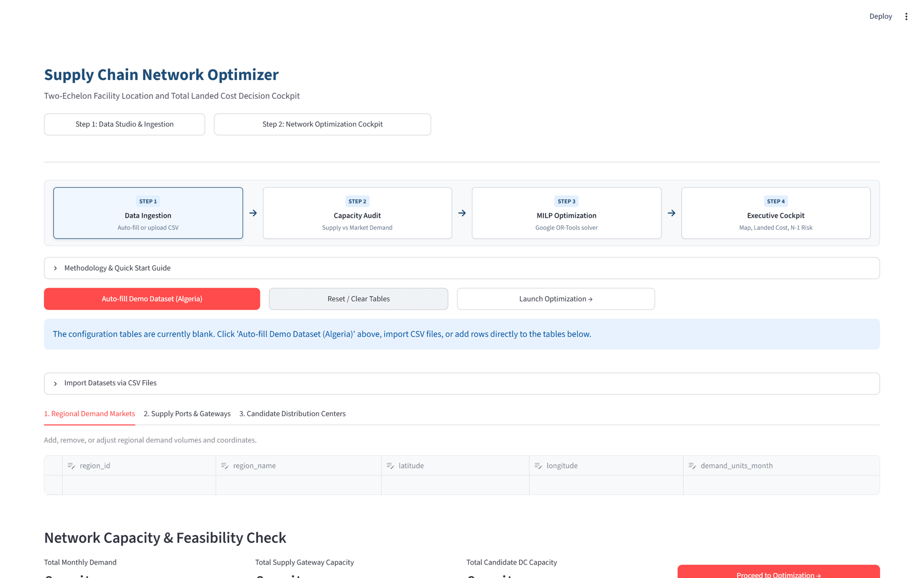The image size is (924, 578).
Task: Click the Supply Chain Network Optimizer title
Action: [x=161, y=75]
